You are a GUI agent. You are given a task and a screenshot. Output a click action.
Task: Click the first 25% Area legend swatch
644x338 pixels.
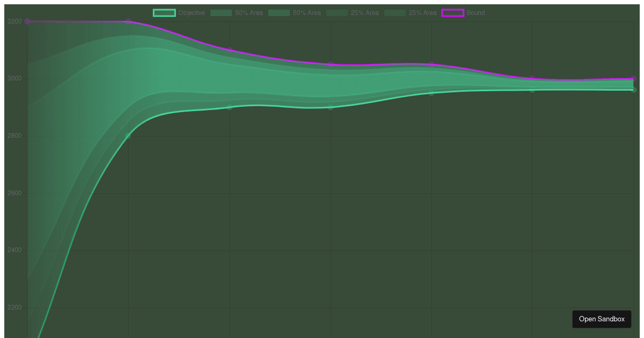(337, 12)
